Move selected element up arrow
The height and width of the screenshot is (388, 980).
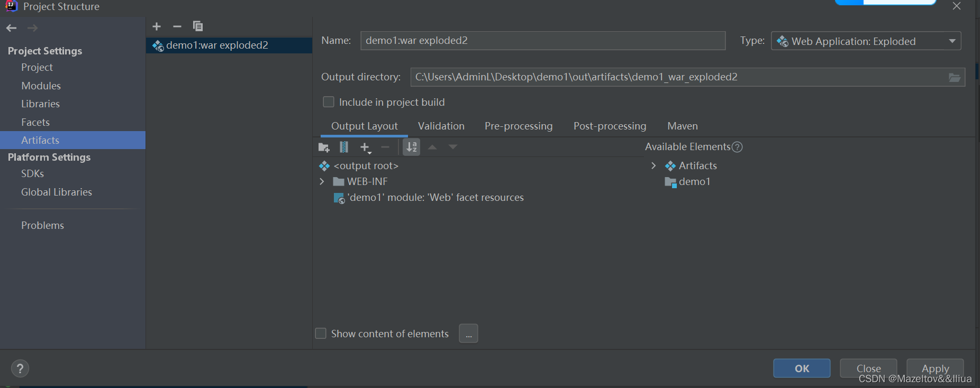(432, 147)
